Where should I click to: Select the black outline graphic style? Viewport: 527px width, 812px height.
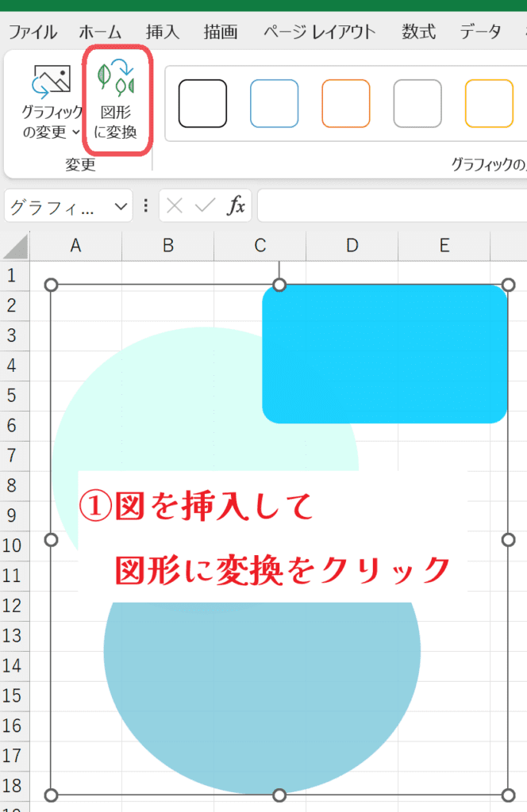tap(202, 103)
